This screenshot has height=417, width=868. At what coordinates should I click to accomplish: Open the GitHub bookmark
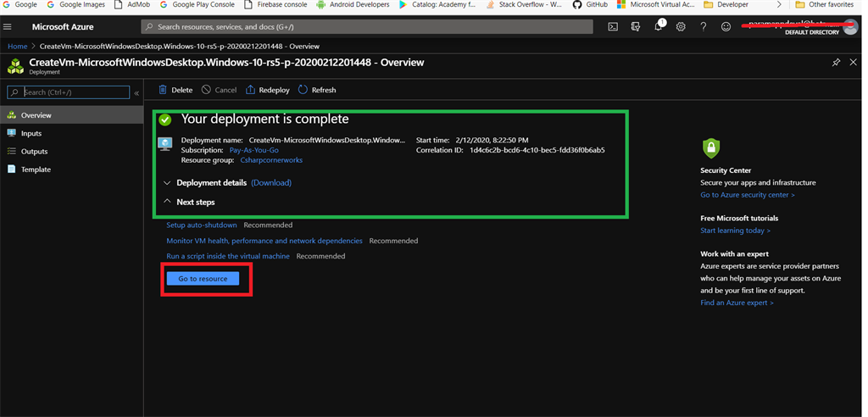tap(590, 4)
